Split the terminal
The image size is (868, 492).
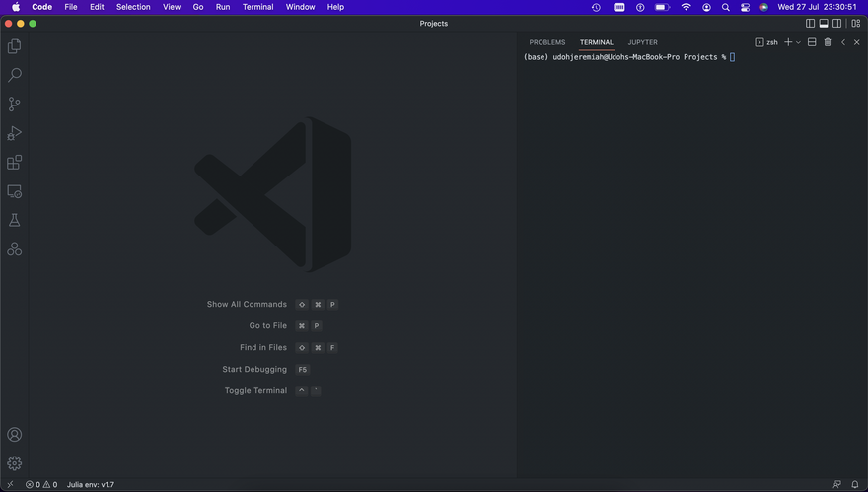tap(812, 42)
